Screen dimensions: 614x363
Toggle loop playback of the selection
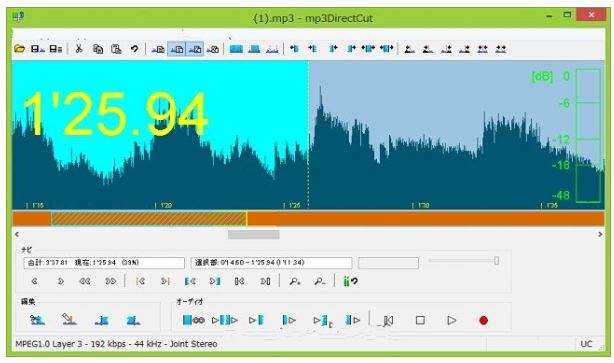coord(193,320)
